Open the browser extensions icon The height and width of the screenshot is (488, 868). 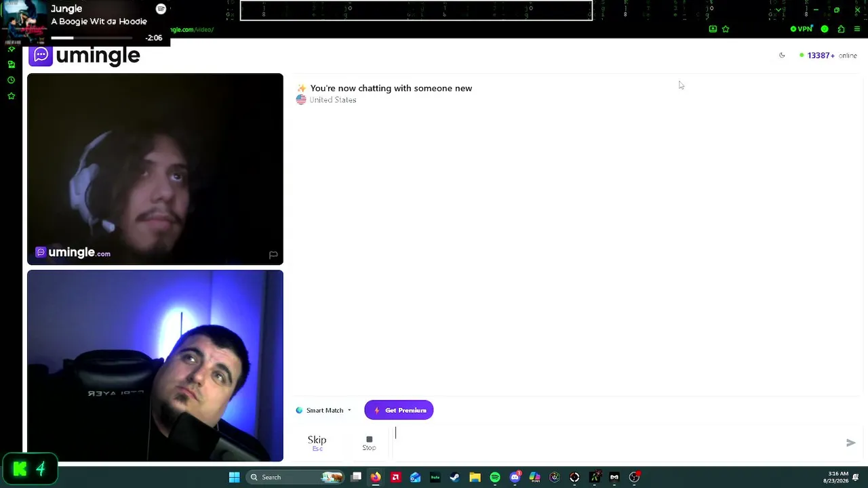click(x=841, y=29)
